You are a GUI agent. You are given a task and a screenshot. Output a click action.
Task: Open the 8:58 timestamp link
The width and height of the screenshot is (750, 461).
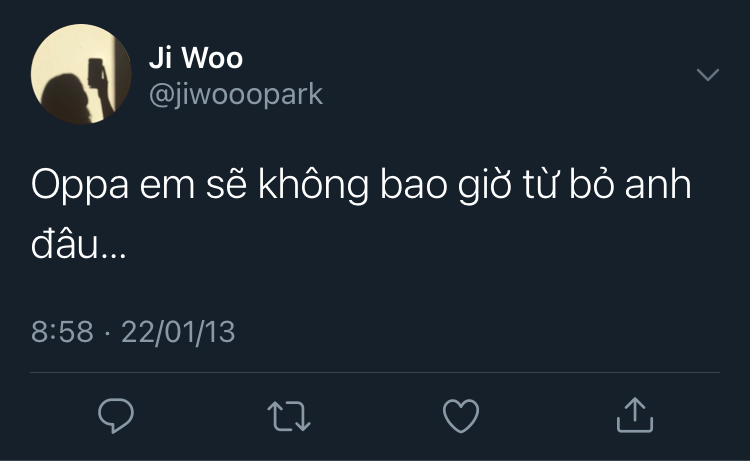click(62, 331)
